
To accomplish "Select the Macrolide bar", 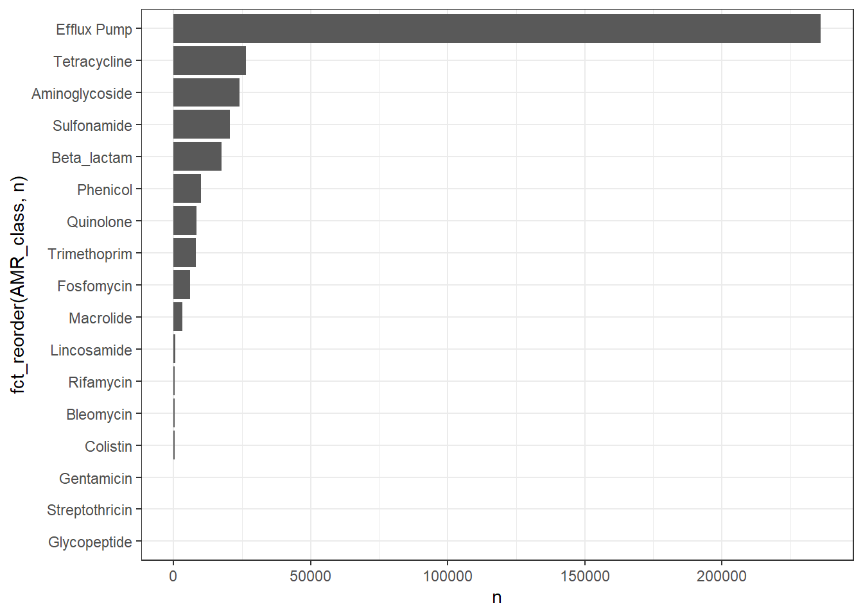I will point(178,317).
